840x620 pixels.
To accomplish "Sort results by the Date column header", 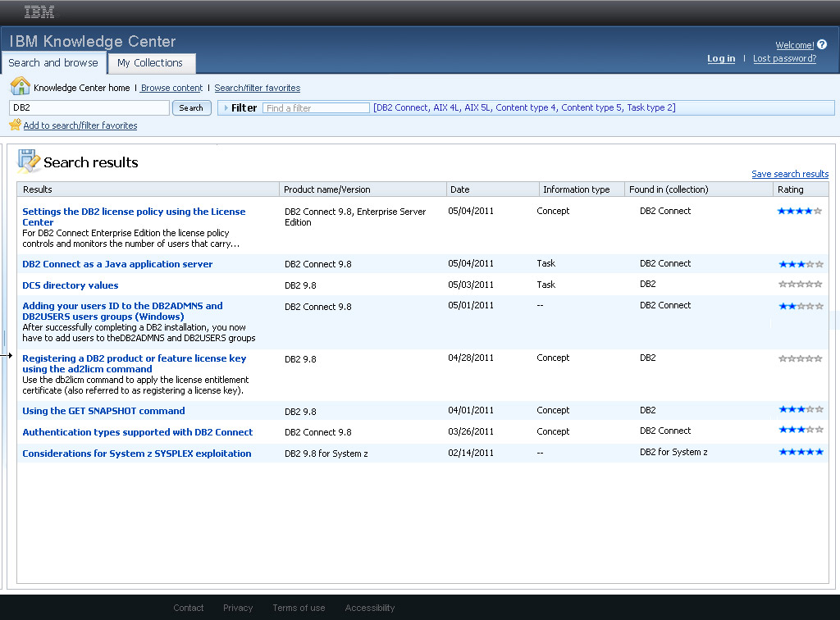I will point(460,189).
